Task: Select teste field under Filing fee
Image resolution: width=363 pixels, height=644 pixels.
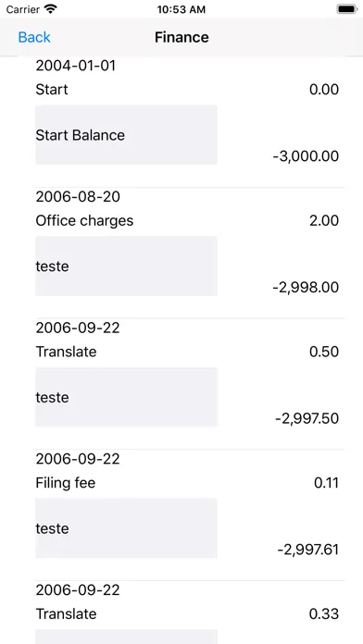Action: [126, 527]
